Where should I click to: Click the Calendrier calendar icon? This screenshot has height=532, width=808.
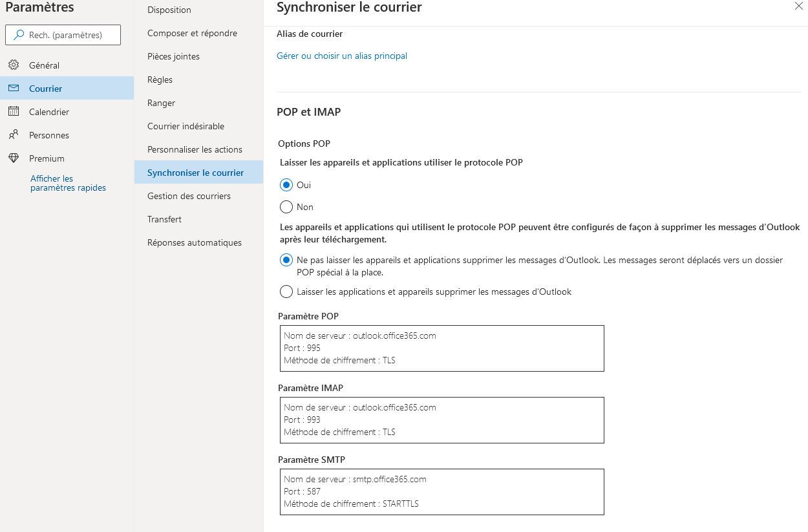coord(14,112)
